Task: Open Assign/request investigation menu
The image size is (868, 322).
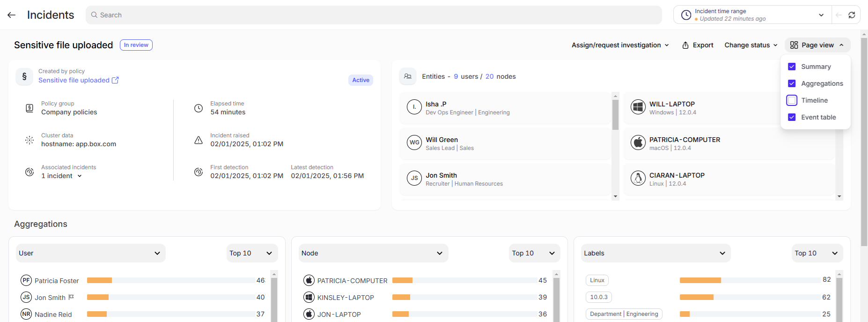Action: (620, 45)
